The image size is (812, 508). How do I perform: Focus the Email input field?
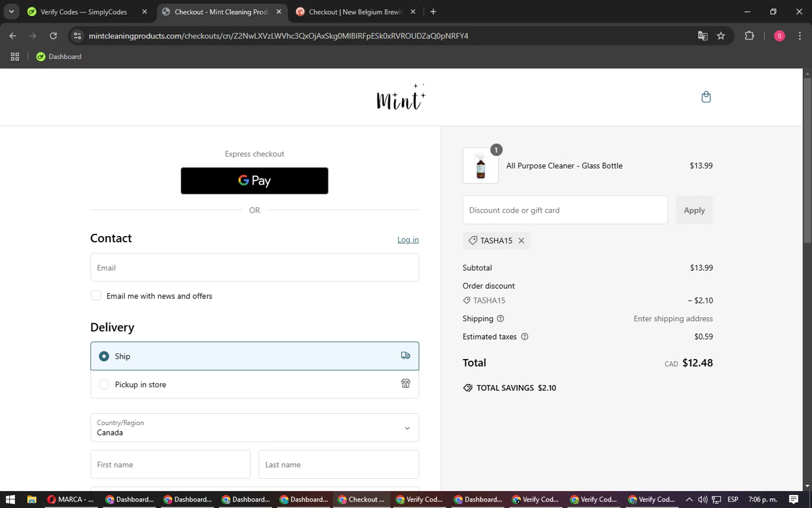click(254, 268)
